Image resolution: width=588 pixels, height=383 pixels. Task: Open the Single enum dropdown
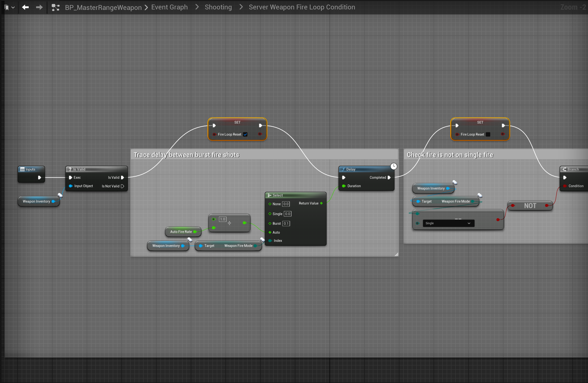pyautogui.click(x=448, y=223)
